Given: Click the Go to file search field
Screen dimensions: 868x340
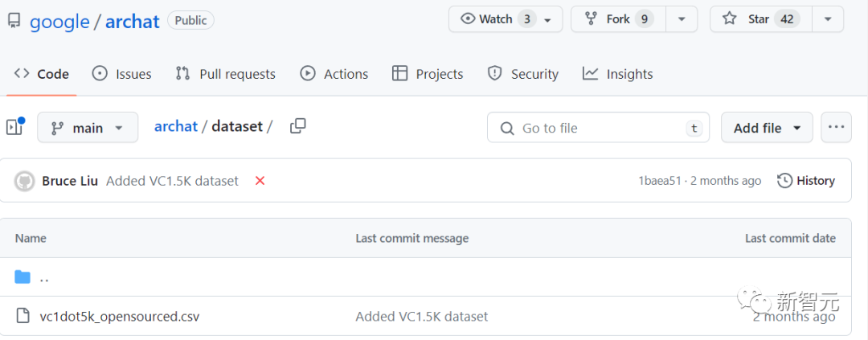Looking at the screenshot, I should [x=599, y=128].
